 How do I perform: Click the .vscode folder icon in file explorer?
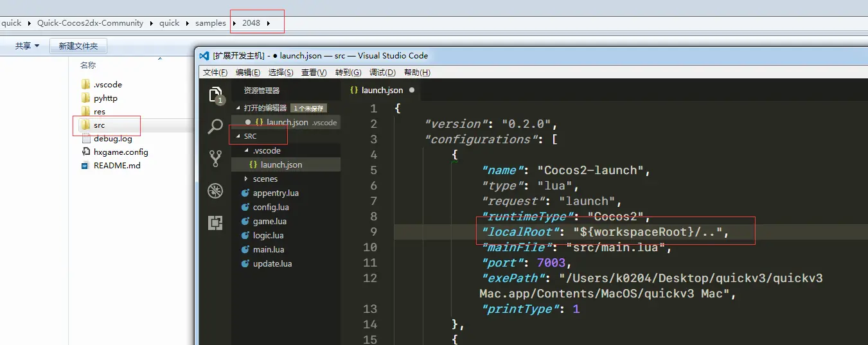(x=85, y=84)
